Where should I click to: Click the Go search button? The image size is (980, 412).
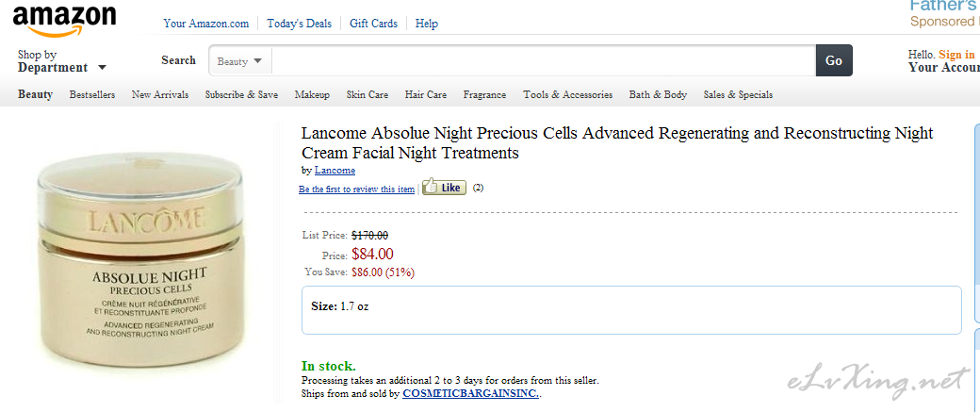tap(834, 60)
